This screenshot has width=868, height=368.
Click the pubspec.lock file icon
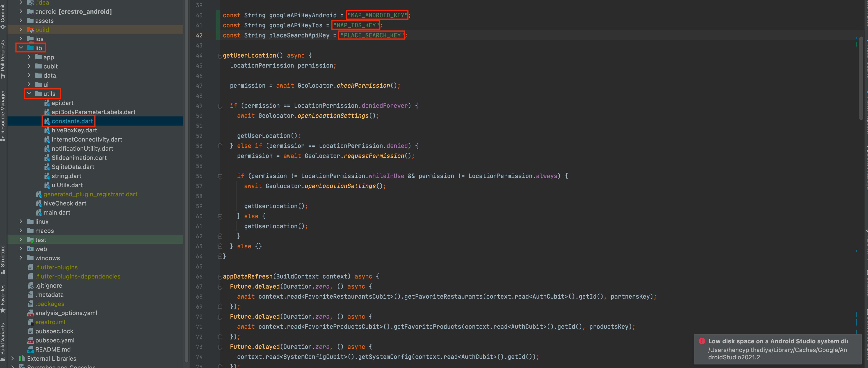(30, 331)
